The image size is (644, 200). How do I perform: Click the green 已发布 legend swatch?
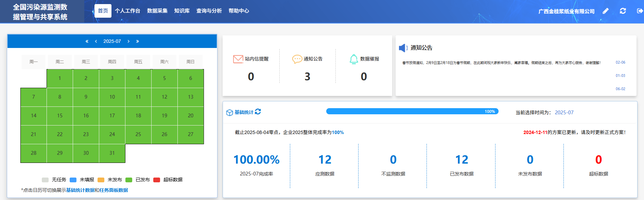129,180
